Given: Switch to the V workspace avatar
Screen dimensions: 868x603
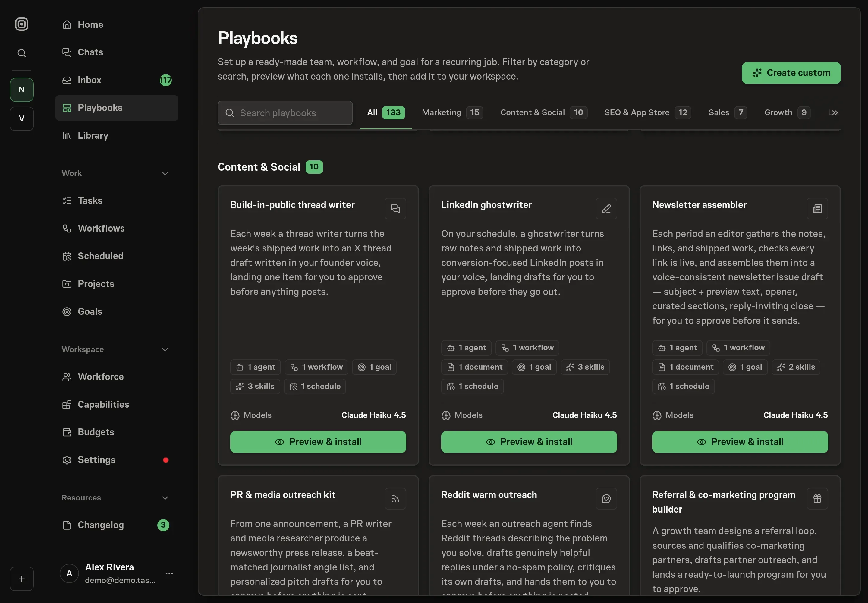Looking at the screenshot, I should click(21, 118).
